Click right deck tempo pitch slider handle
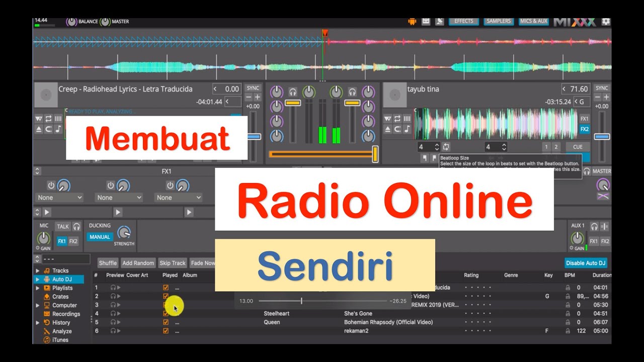644x362 pixels. [602, 137]
